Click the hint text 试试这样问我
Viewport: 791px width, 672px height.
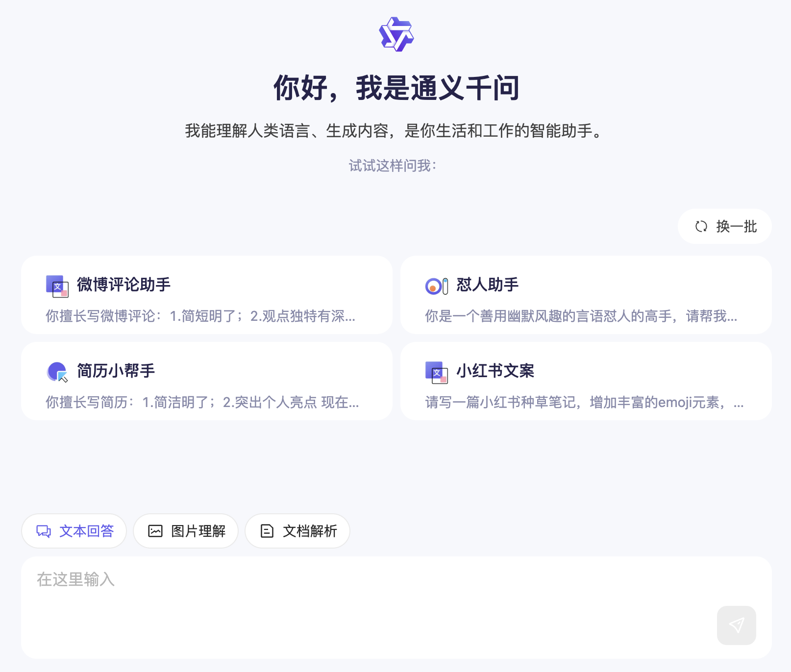(x=393, y=166)
